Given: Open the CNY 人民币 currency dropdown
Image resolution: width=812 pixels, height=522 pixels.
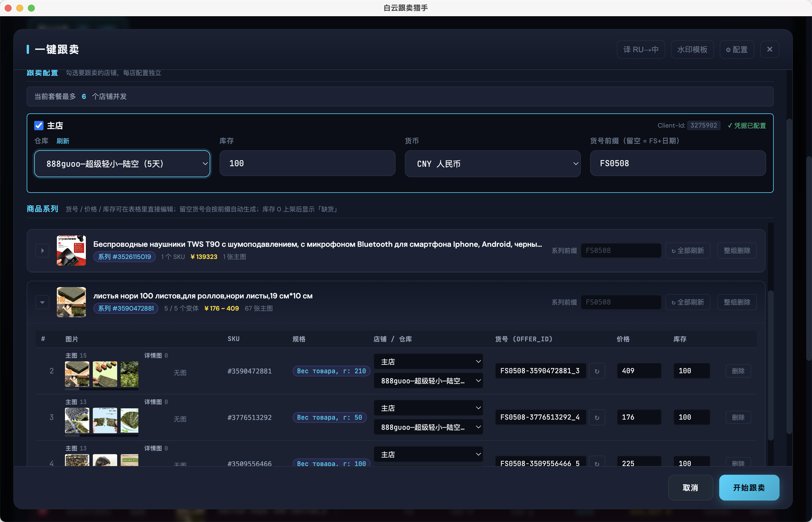Looking at the screenshot, I should tap(492, 164).
